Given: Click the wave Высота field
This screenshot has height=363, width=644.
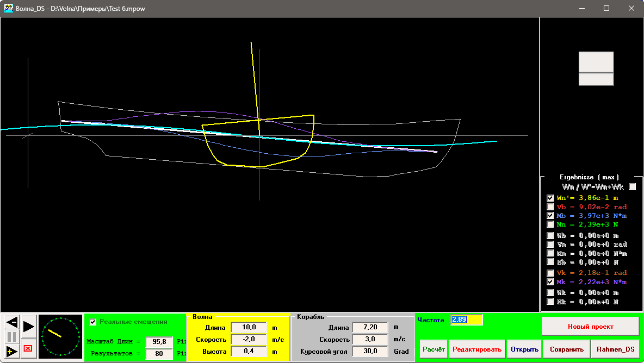Looking at the screenshot, I should (x=249, y=352).
